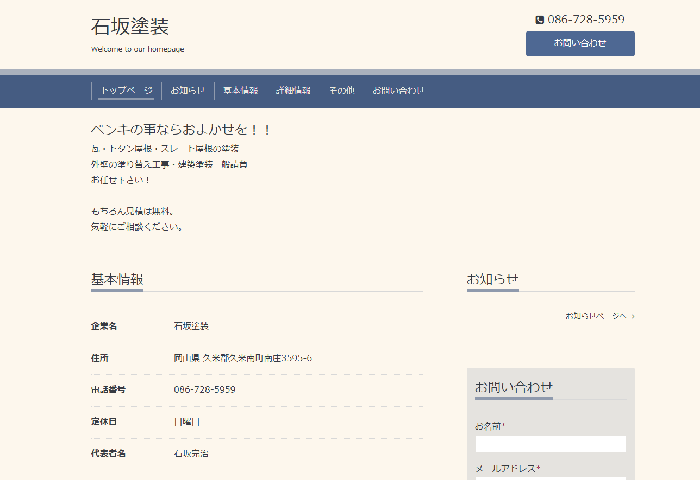Go to 基本情報 navigation item

click(241, 91)
